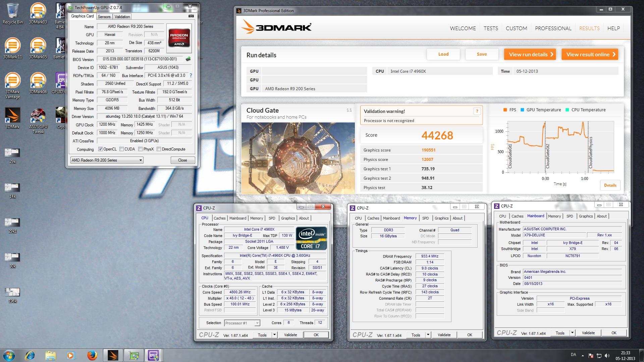Select the 196k screenshot file on desktop
644x362 pixels.
pyautogui.click(x=13, y=295)
